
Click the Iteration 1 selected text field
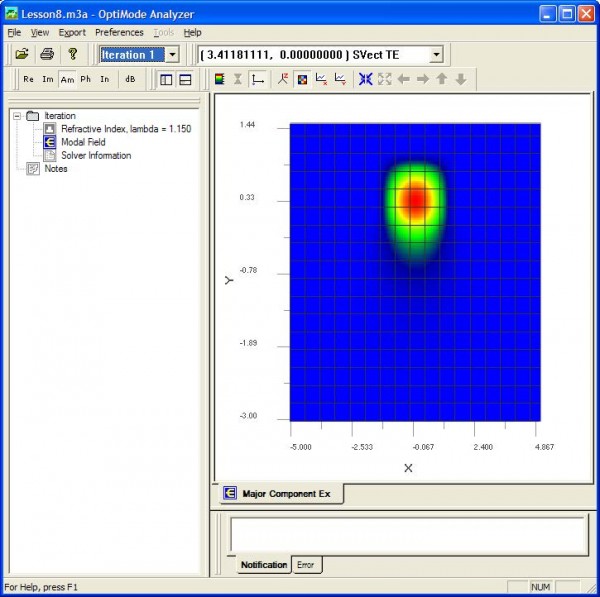pos(132,55)
